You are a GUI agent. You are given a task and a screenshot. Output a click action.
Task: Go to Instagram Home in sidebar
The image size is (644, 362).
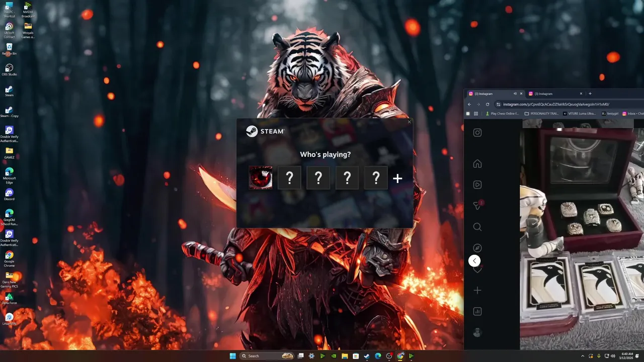tap(477, 164)
